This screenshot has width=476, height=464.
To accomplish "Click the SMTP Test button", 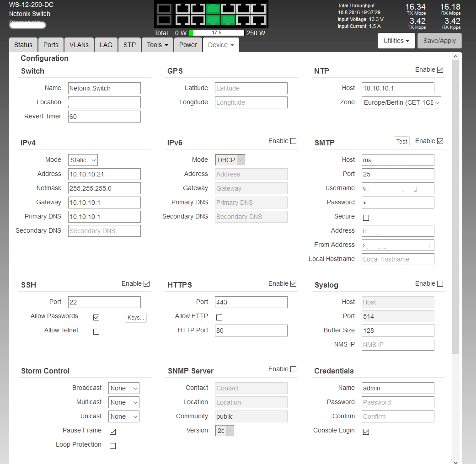I will (x=401, y=142).
